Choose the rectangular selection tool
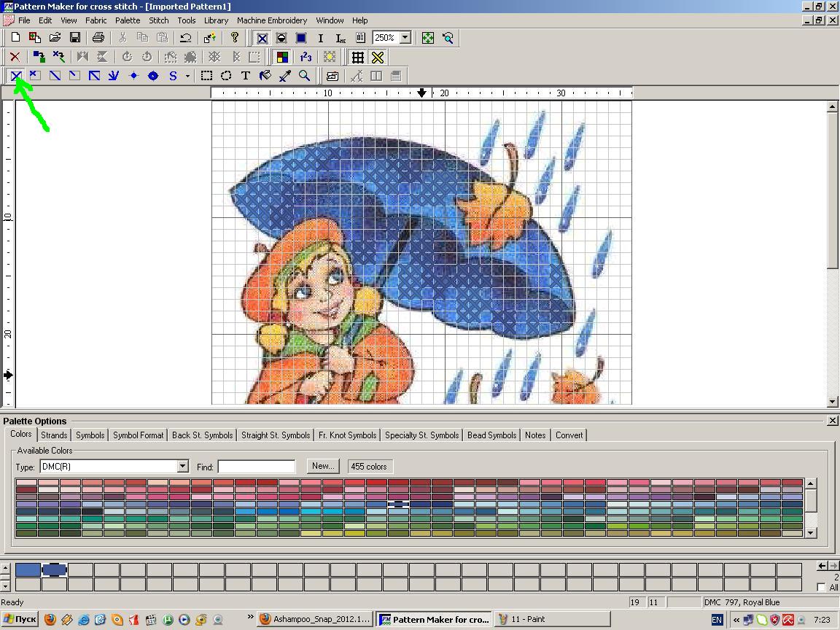This screenshot has height=630, width=840. coord(207,76)
